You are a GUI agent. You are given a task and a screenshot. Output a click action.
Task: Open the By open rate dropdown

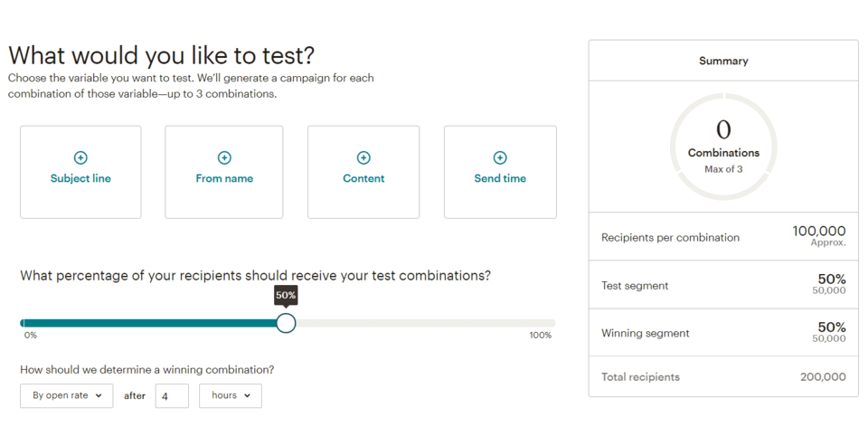tap(67, 395)
